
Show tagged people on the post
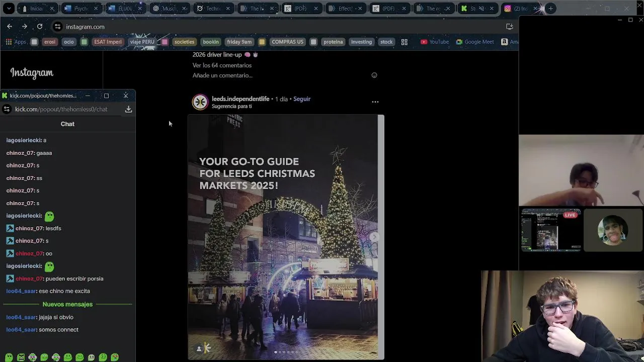[x=199, y=348]
